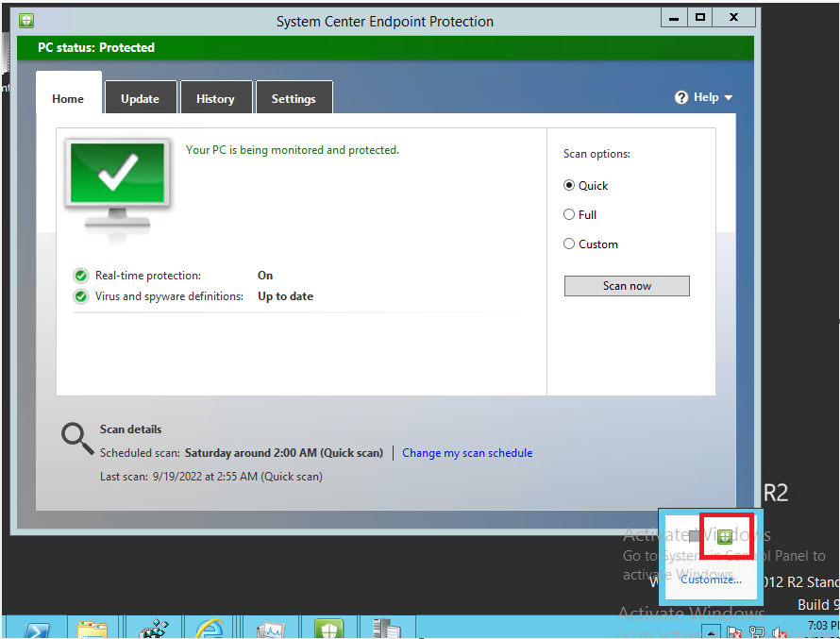840x639 pixels.
Task: Switch to the Settings tab
Action: click(294, 97)
